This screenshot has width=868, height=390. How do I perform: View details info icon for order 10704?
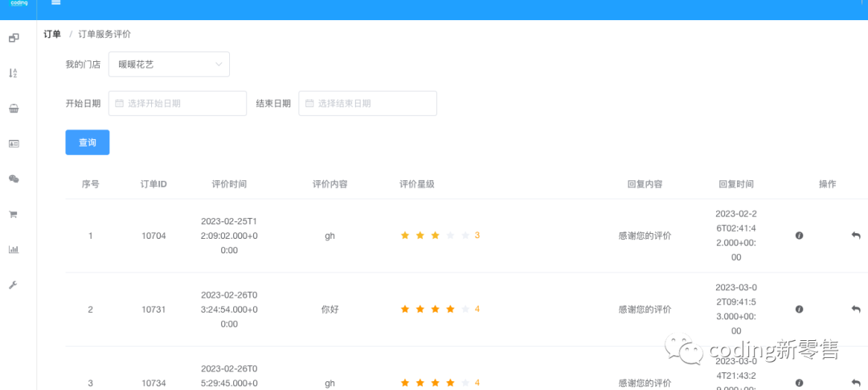[799, 236]
